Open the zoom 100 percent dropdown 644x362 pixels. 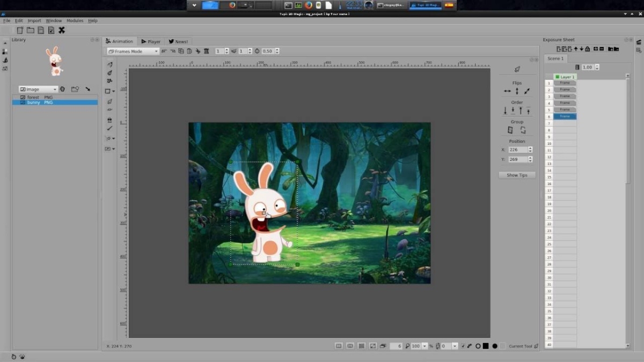pyautogui.click(x=425, y=346)
